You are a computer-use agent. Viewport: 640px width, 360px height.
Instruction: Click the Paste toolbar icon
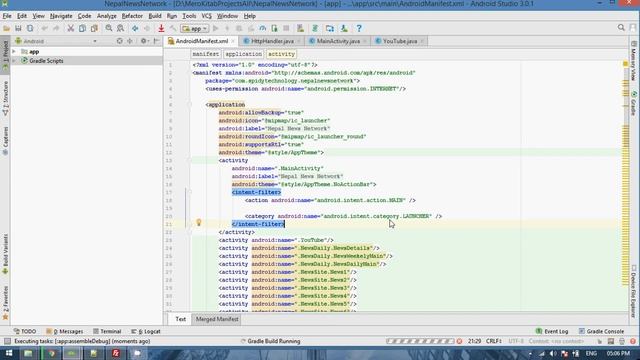tap(94, 28)
